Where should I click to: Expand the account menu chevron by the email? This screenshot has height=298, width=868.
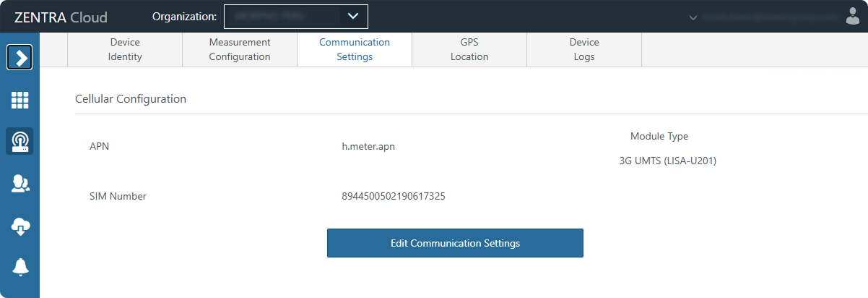(x=693, y=17)
